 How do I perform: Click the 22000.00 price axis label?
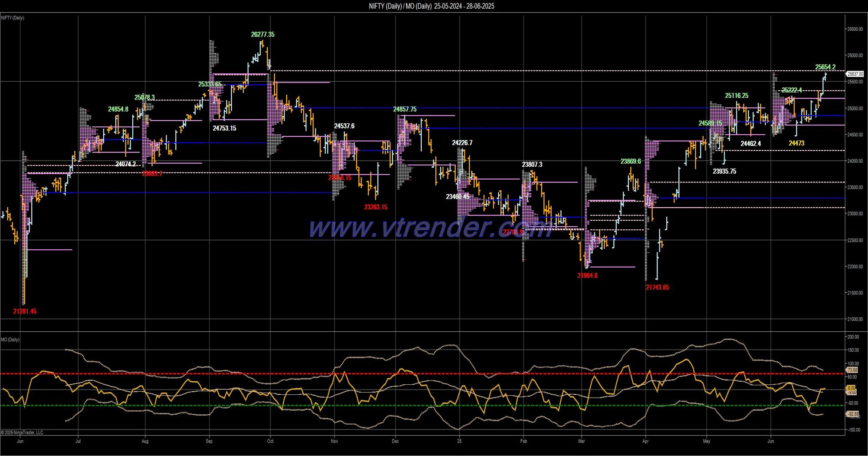855,266
